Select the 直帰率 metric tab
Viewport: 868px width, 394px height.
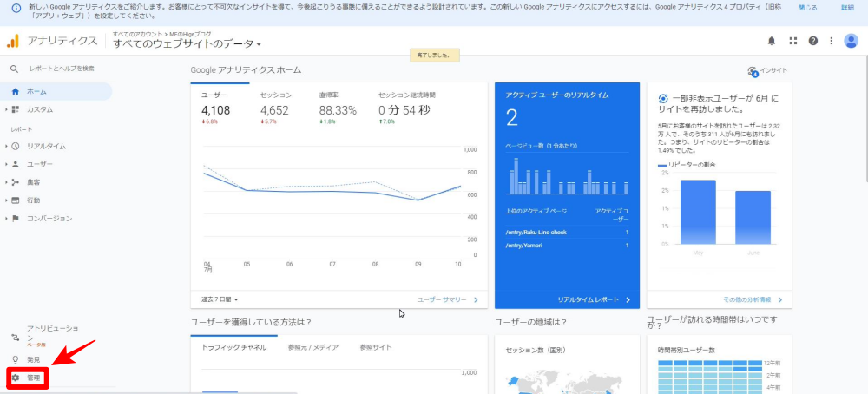[x=338, y=106]
